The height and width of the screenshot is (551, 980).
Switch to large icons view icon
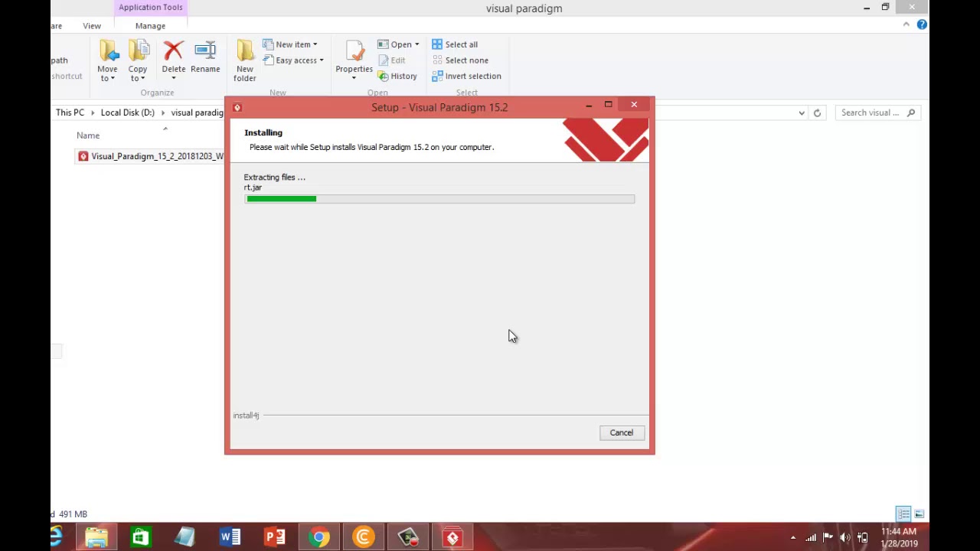(919, 514)
